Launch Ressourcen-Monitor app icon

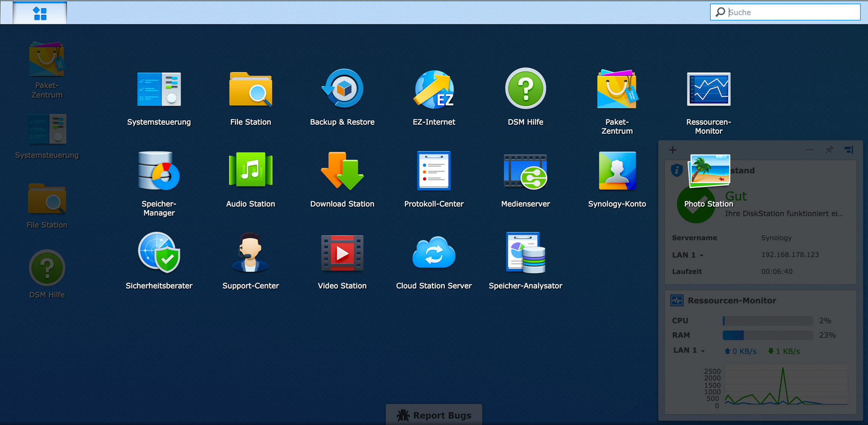pyautogui.click(x=708, y=89)
